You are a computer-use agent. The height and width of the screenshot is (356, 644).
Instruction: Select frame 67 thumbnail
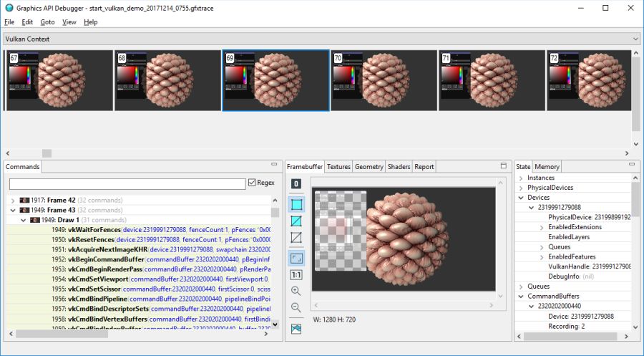[59, 80]
